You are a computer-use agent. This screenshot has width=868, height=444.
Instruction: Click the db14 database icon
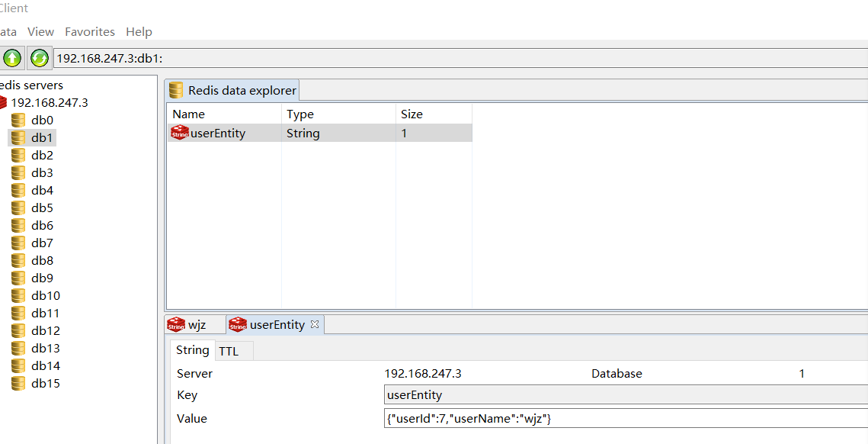coord(18,366)
